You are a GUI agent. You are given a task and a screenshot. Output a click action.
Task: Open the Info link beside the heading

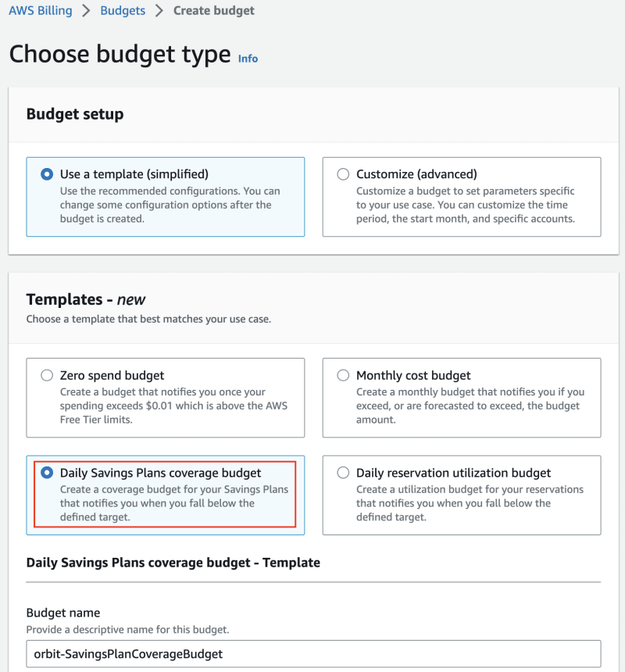click(248, 59)
